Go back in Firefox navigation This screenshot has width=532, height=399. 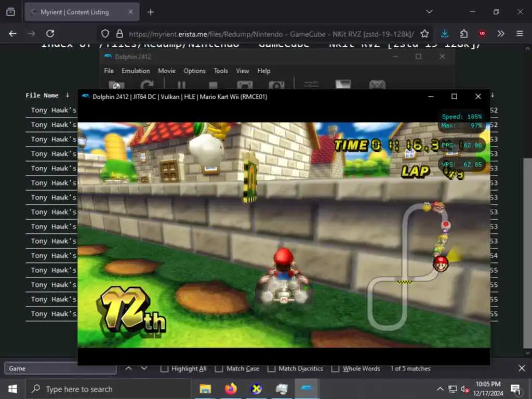point(12,34)
